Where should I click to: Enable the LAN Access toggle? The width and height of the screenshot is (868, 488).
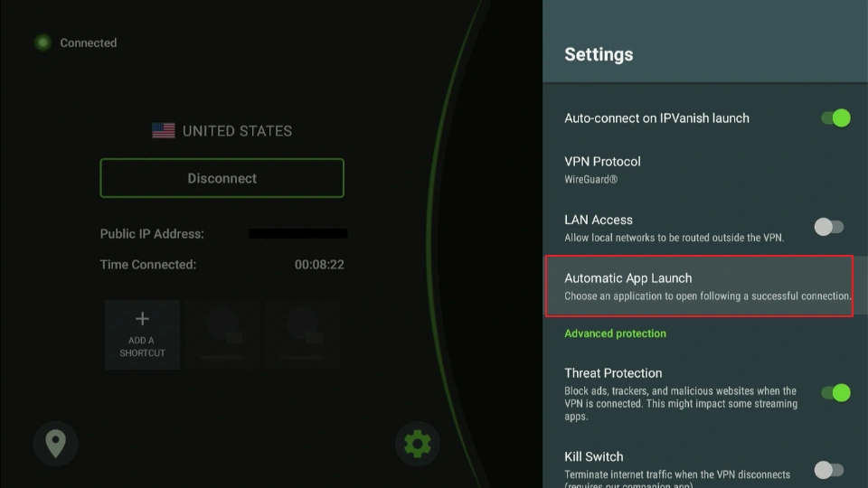828,227
